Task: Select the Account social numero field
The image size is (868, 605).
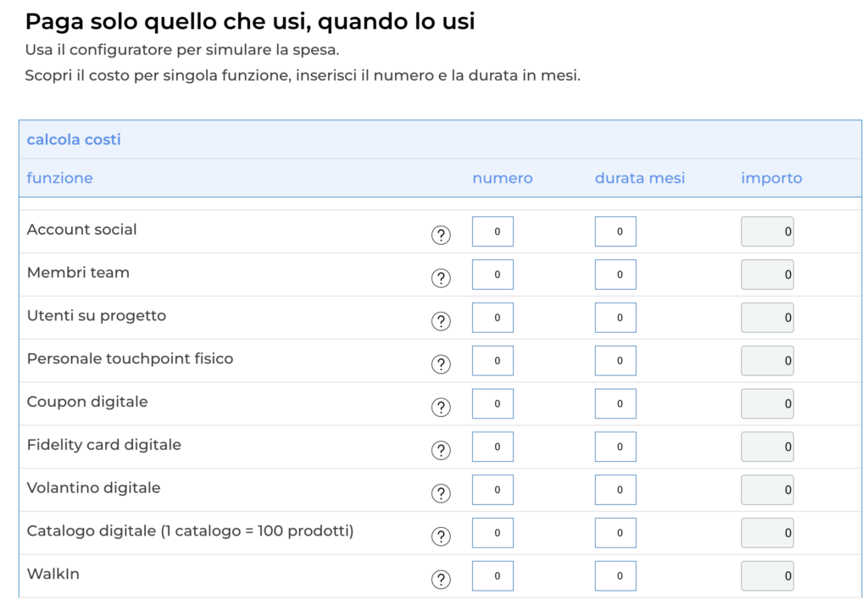Action: [x=492, y=231]
